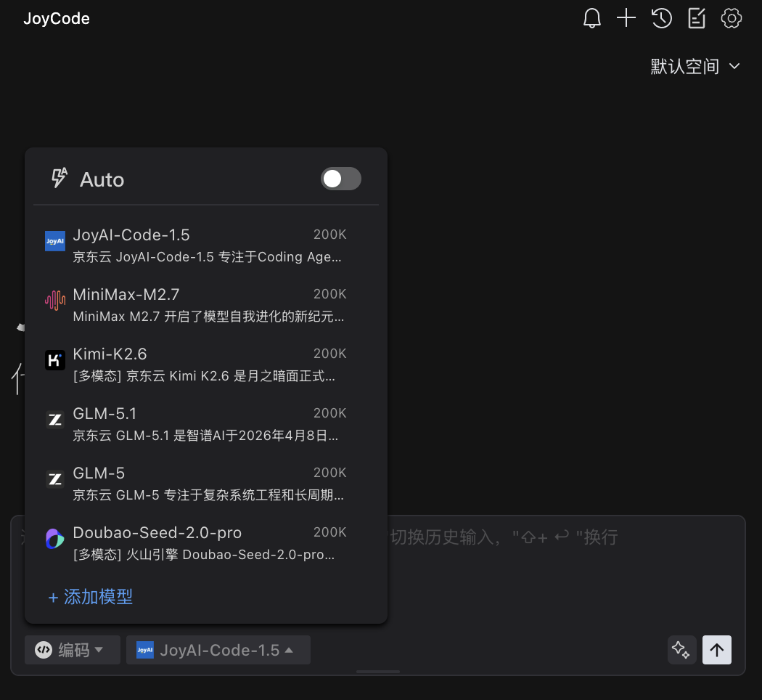Open the notes edit icon in header
The image size is (762, 700).
[697, 18]
